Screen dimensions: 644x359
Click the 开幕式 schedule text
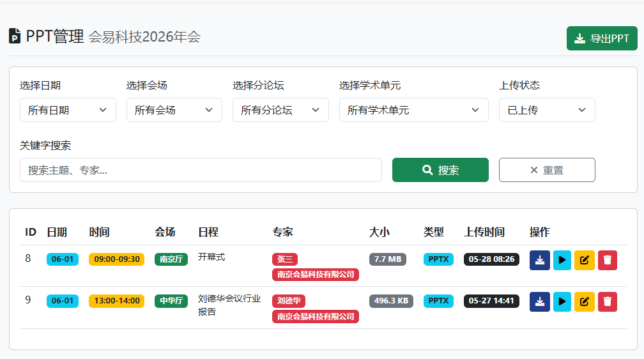click(x=211, y=257)
